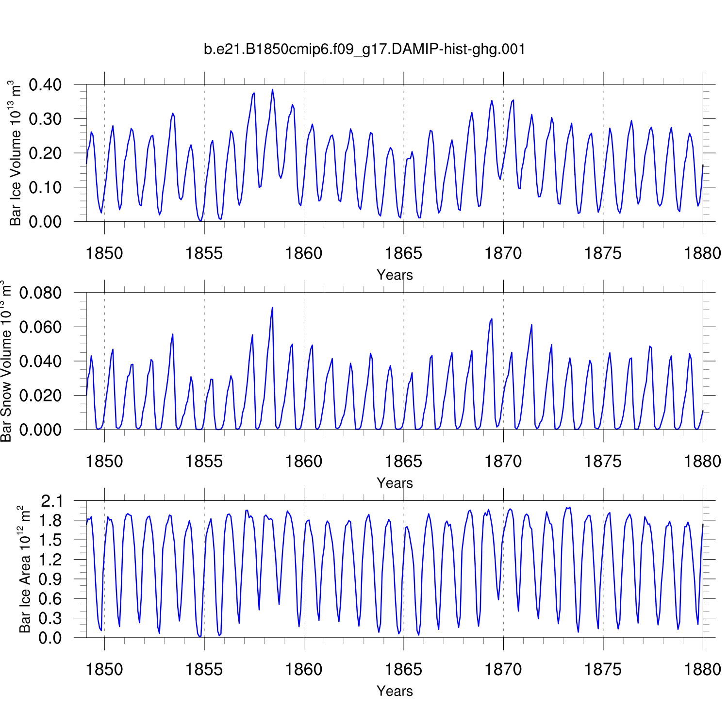728x728 pixels.
Task: Click the Bar Ice Area y-axis label
Action: point(24,569)
